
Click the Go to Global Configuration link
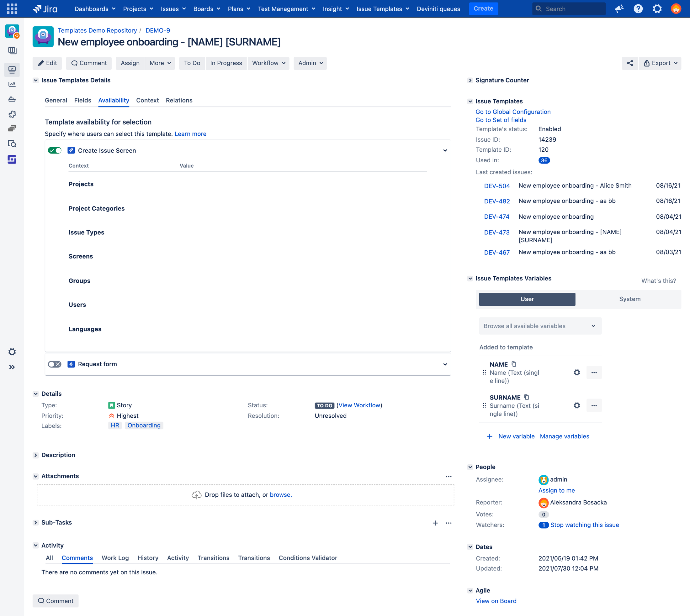pos(513,112)
